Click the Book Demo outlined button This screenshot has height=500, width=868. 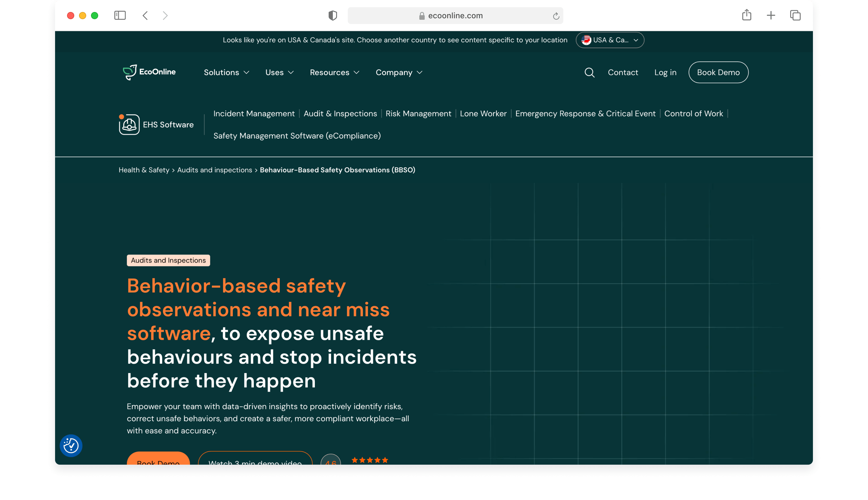(x=718, y=72)
